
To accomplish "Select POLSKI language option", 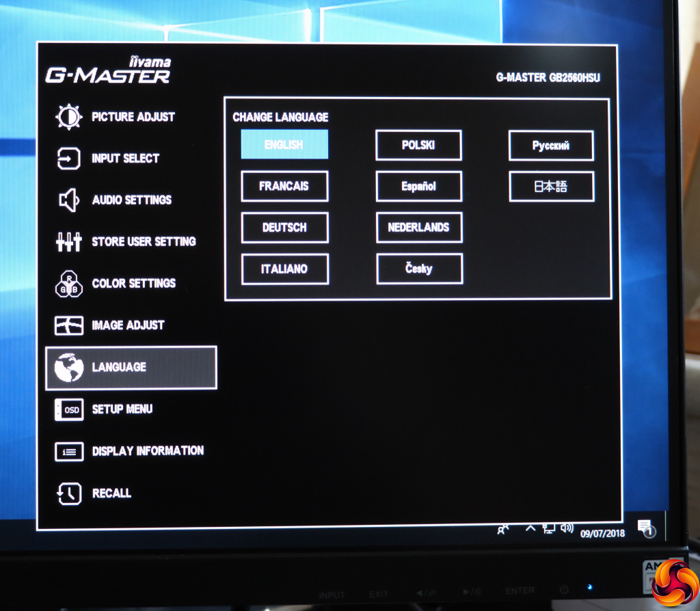I will (x=419, y=145).
